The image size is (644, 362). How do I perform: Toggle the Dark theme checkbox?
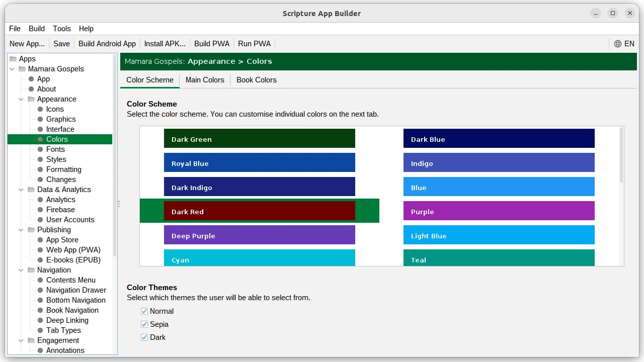144,337
